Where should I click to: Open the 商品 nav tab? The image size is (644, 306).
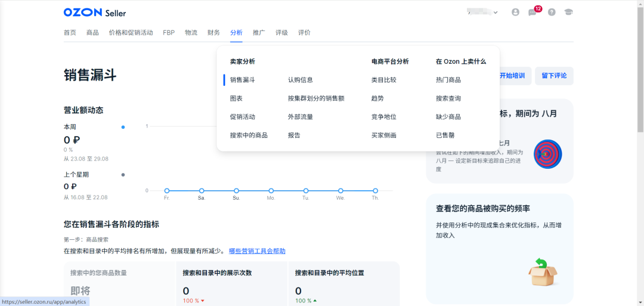92,33
